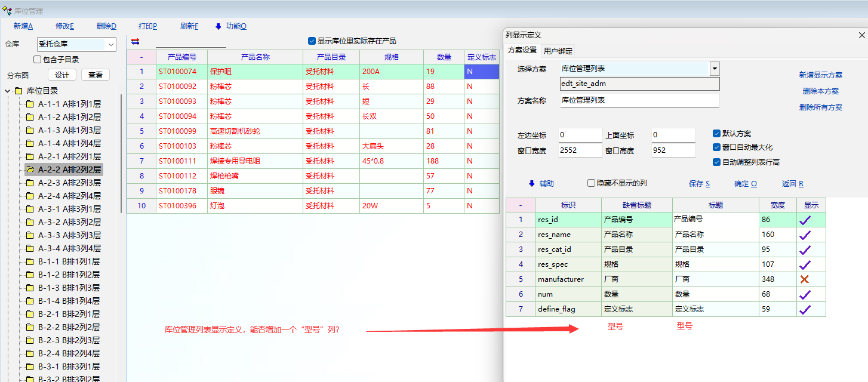Click the purple checkmark in define_flag row
The height and width of the screenshot is (382, 868).
(805, 309)
